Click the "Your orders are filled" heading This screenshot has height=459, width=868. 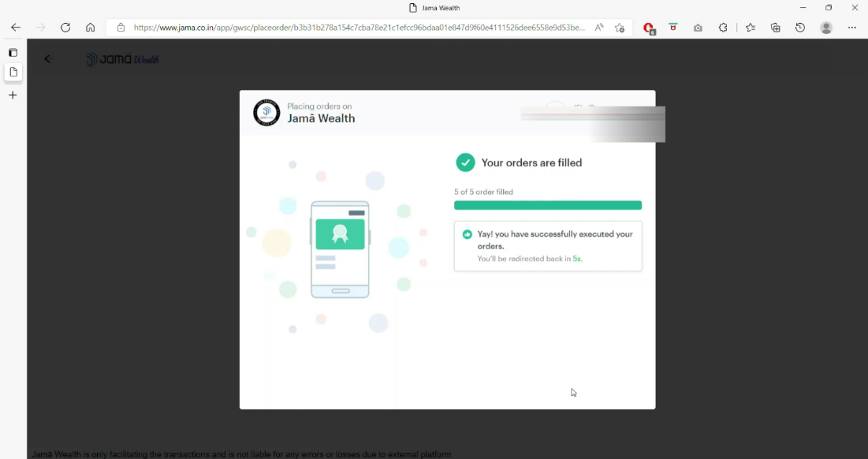(x=531, y=162)
